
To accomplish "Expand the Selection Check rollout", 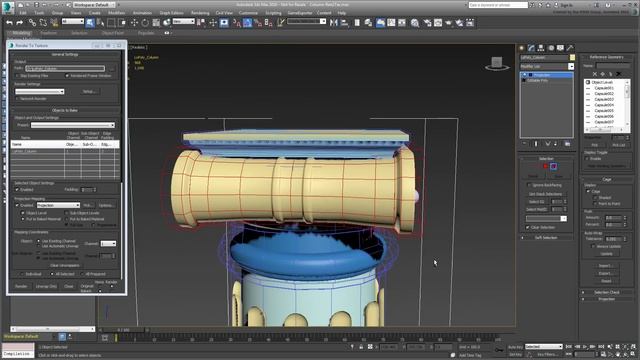I will tap(606, 292).
